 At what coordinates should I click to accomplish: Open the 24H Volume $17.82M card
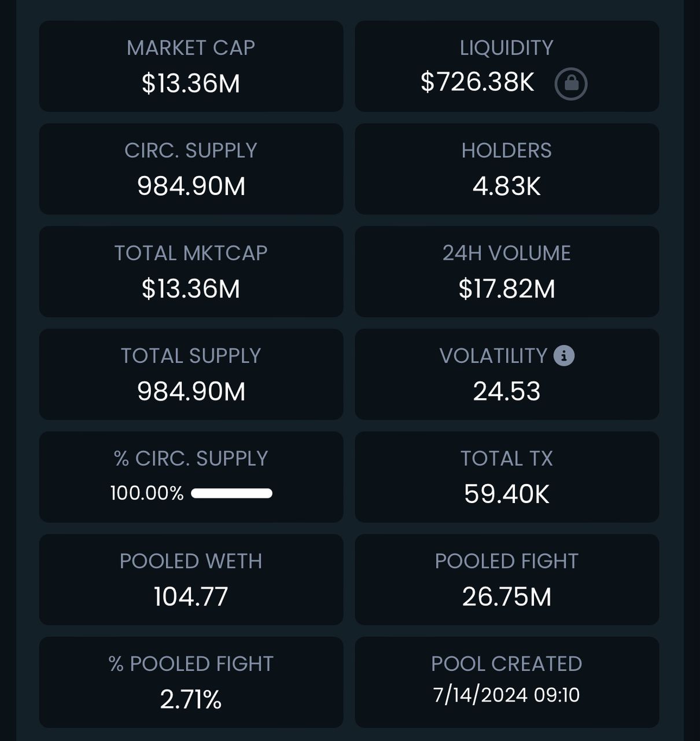[507, 272]
